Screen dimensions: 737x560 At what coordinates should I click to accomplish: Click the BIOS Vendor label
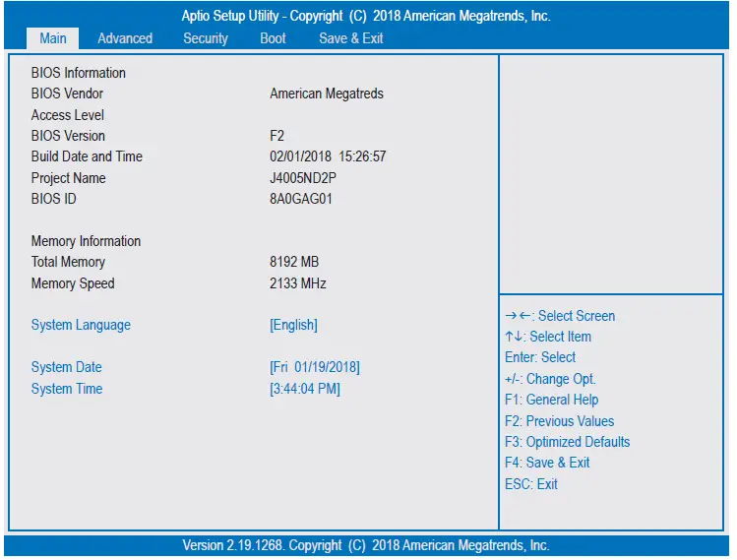point(67,93)
